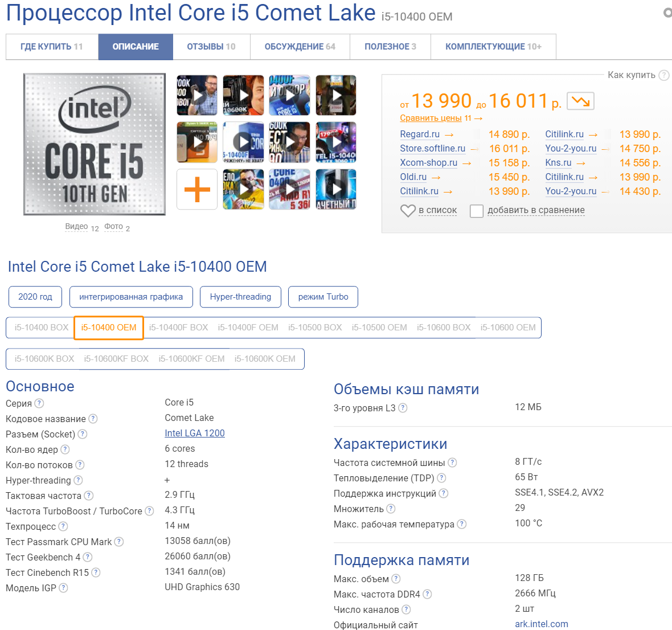
Task: Show help for Множитель
Action: (391, 509)
